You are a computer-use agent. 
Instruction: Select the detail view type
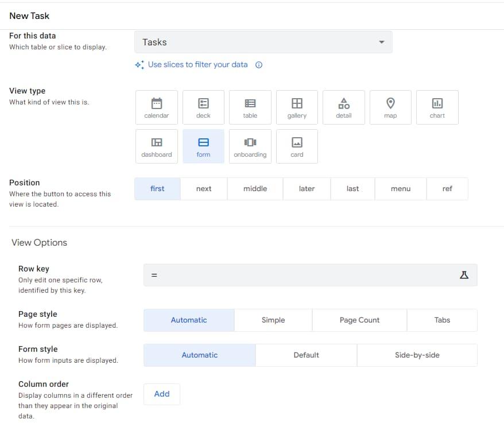(343, 107)
